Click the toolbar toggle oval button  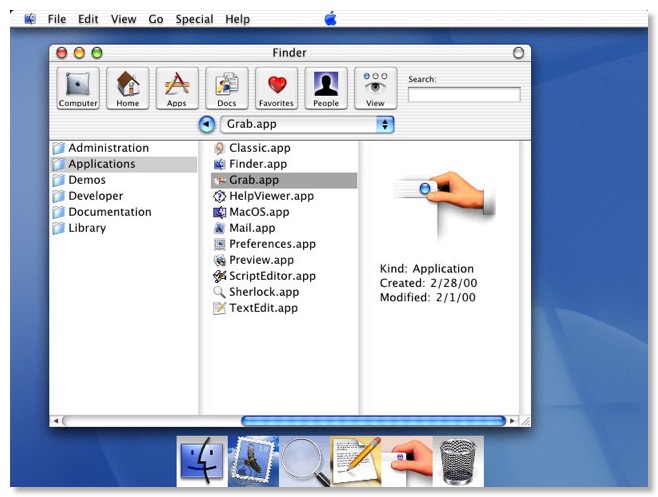pyautogui.click(x=519, y=53)
